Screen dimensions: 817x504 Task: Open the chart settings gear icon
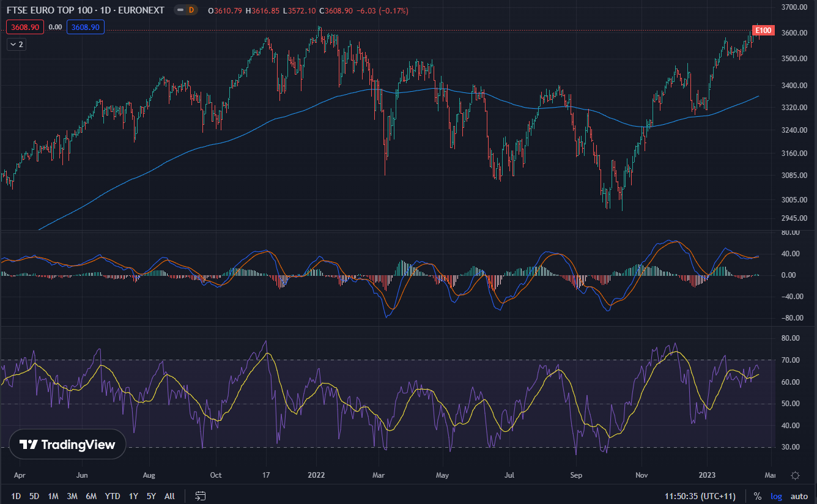[795, 475]
